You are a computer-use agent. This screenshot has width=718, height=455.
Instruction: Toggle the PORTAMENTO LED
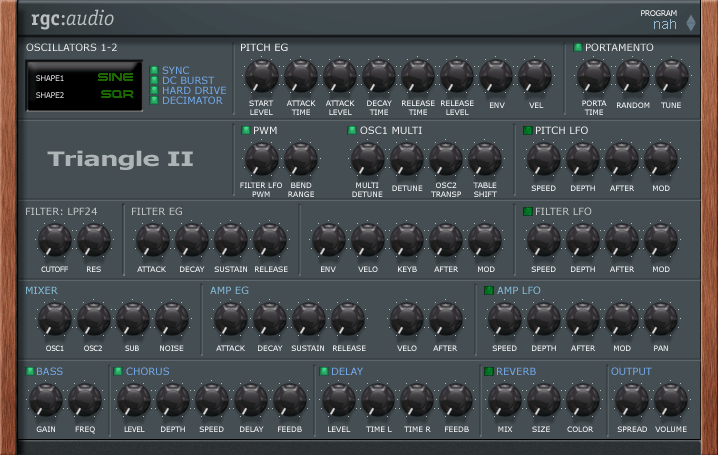coord(577,47)
